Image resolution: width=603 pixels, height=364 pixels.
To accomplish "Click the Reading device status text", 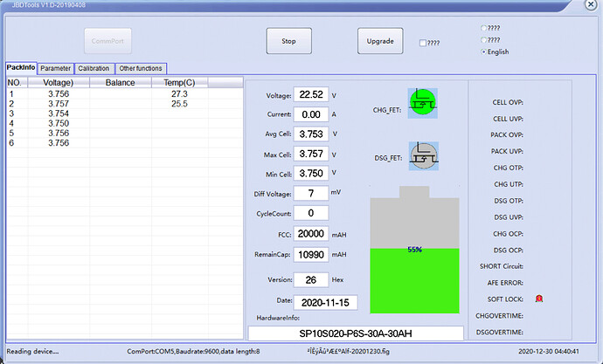I will coord(32,351).
